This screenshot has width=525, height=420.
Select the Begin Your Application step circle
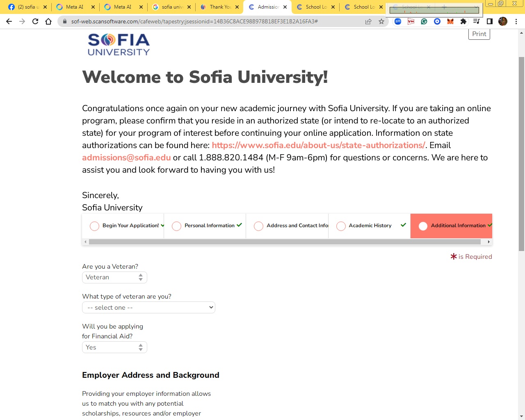pyautogui.click(x=94, y=226)
